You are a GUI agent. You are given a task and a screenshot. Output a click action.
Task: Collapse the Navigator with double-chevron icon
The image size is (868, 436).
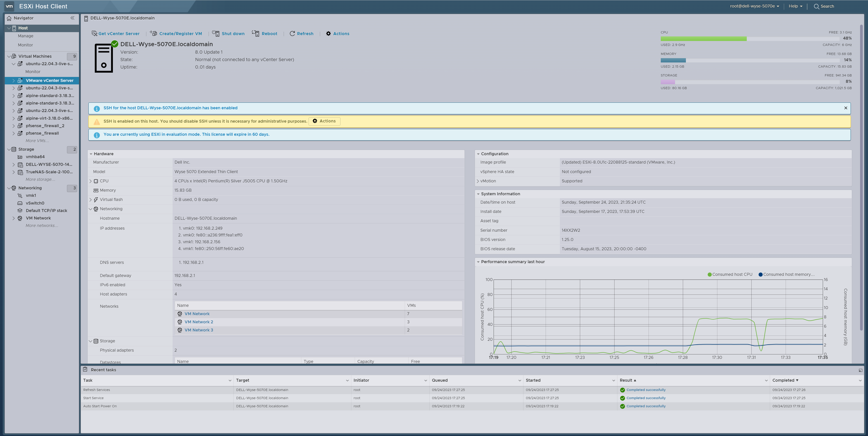point(72,18)
